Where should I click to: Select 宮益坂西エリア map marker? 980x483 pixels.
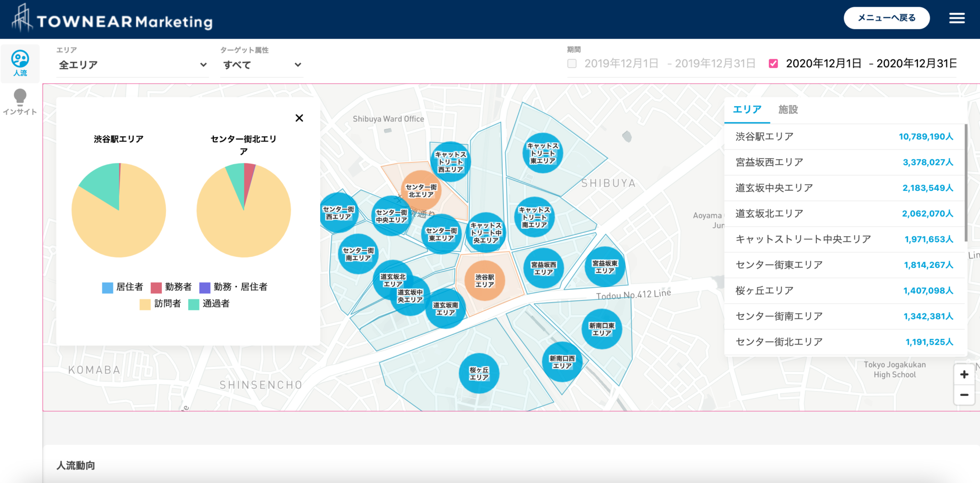(x=544, y=268)
